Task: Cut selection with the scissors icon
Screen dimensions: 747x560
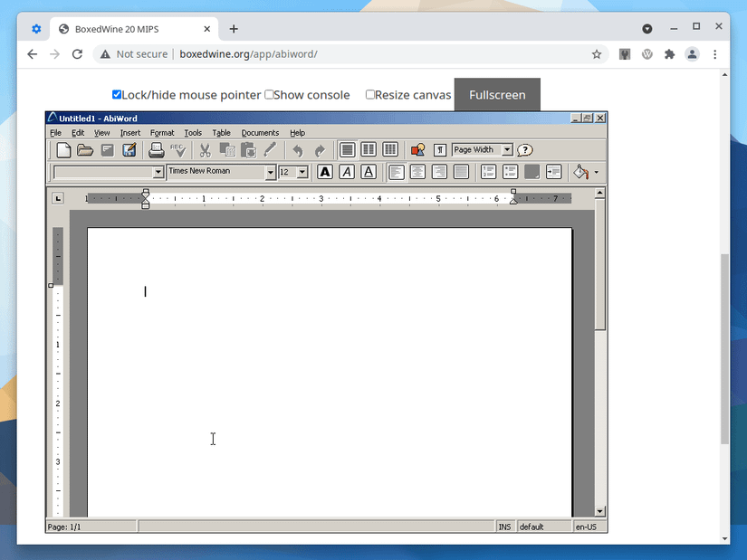Action: tap(205, 150)
